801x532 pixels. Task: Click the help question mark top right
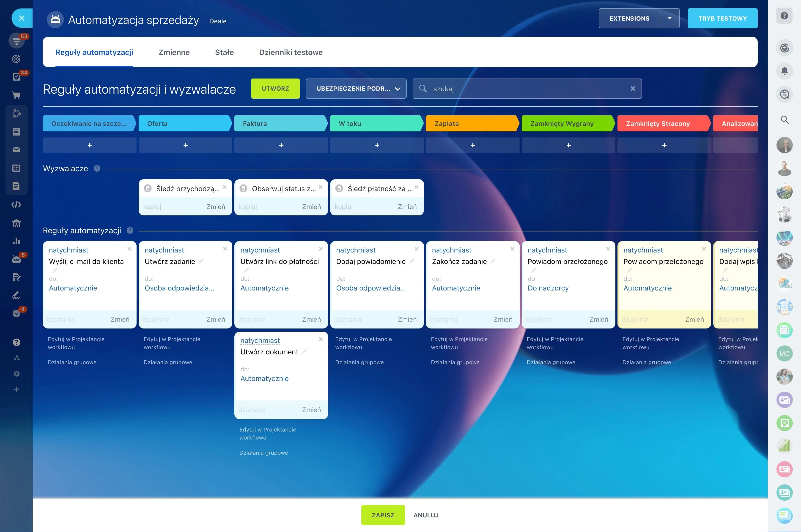[784, 16]
